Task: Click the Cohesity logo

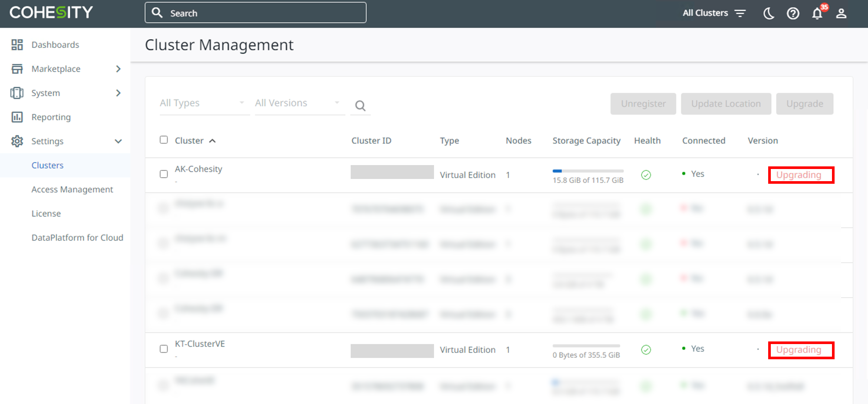Action: pos(51,13)
